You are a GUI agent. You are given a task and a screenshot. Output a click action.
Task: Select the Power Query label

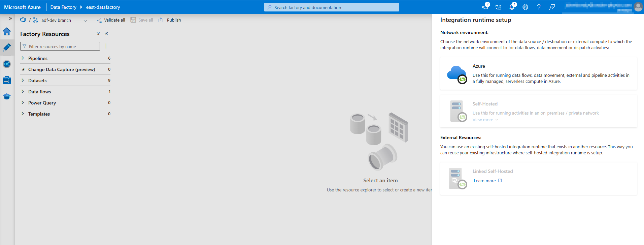42,103
